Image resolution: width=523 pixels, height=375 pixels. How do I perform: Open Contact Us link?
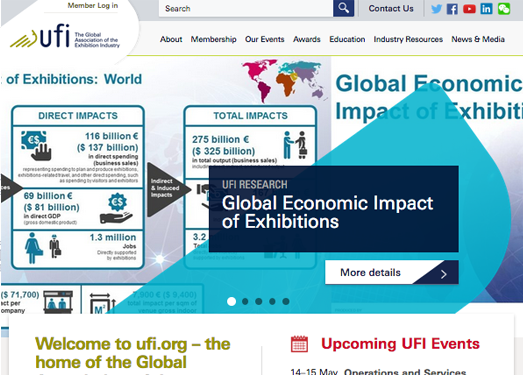point(391,8)
